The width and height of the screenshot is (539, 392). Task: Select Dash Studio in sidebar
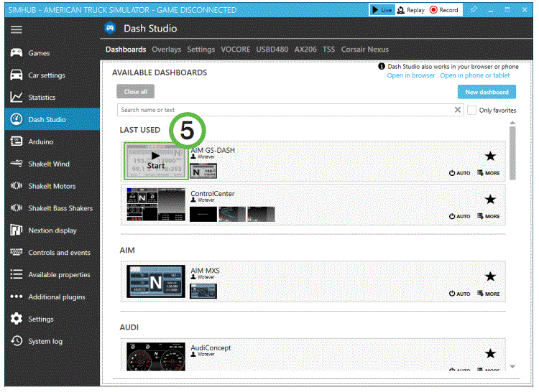52,119
